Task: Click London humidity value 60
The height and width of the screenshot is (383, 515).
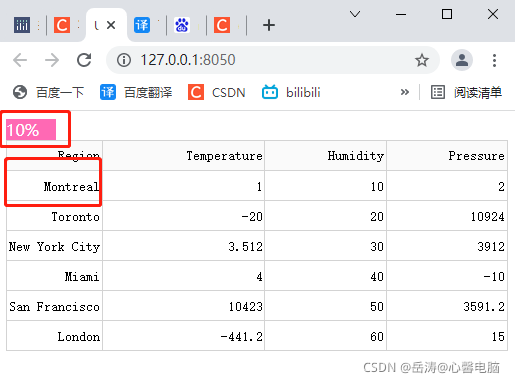Action: pos(326,336)
